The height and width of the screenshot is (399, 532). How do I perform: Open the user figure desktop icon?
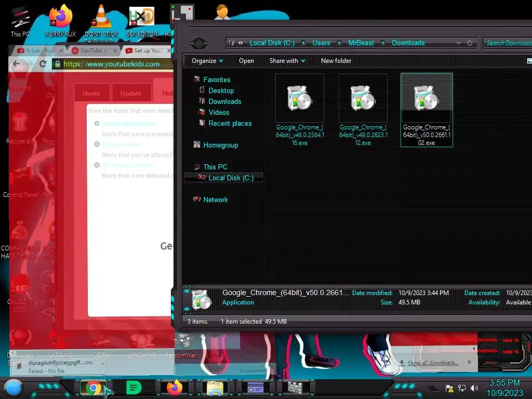[x=222, y=11]
